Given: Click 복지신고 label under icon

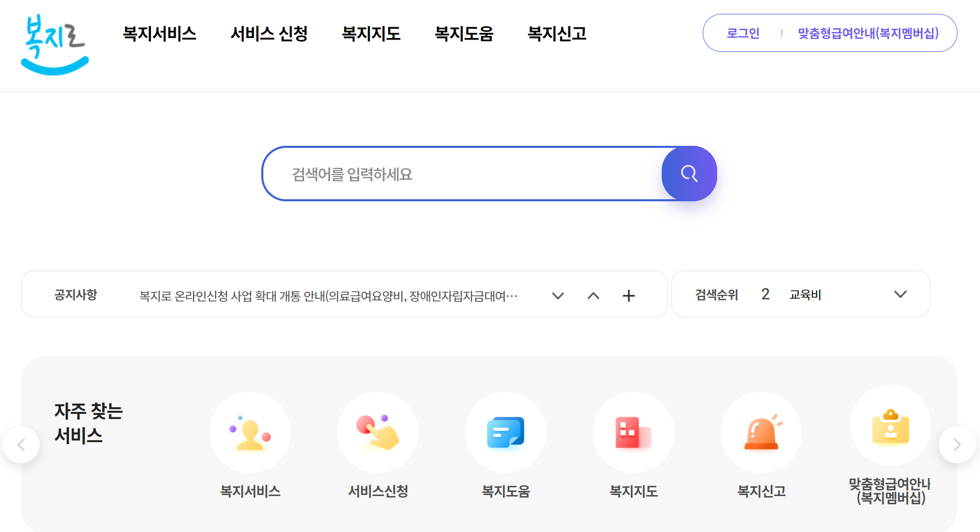Looking at the screenshot, I should 761,491.
